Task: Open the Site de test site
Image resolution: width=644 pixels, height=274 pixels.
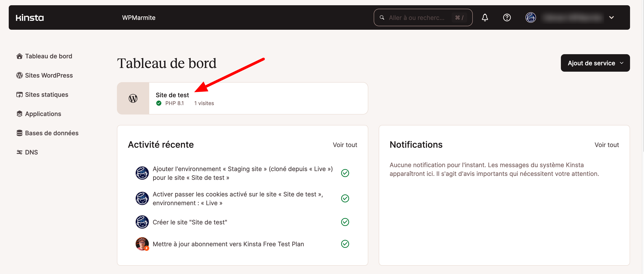Action: coord(172,95)
